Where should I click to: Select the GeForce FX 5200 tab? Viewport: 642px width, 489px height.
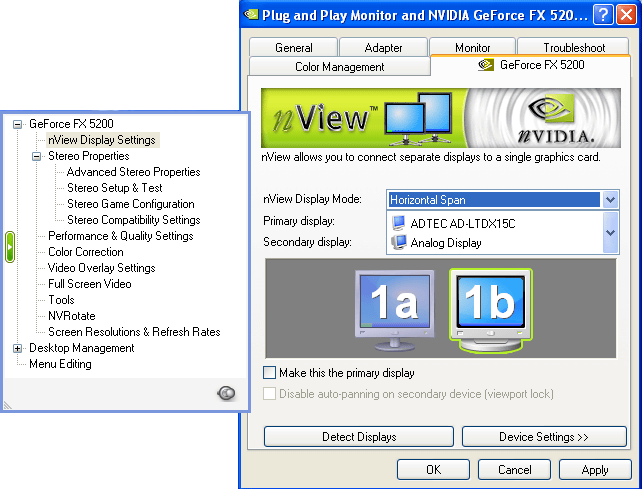click(531, 65)
